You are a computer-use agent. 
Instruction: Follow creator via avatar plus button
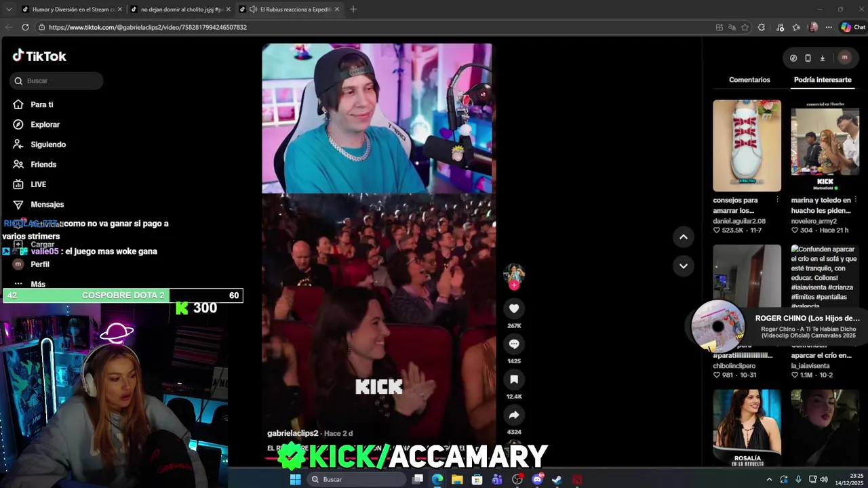(x=514, y=285)
